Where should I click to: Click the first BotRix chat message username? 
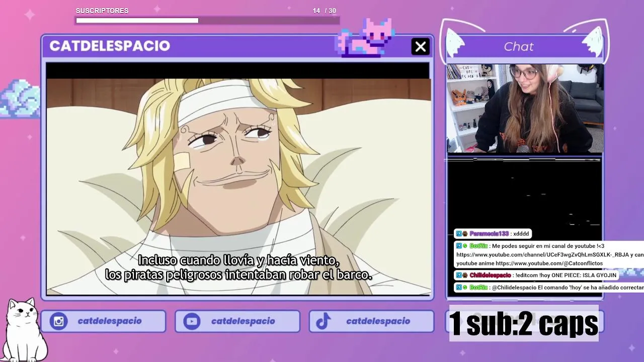pyautogui.click(x=478, y=246)
